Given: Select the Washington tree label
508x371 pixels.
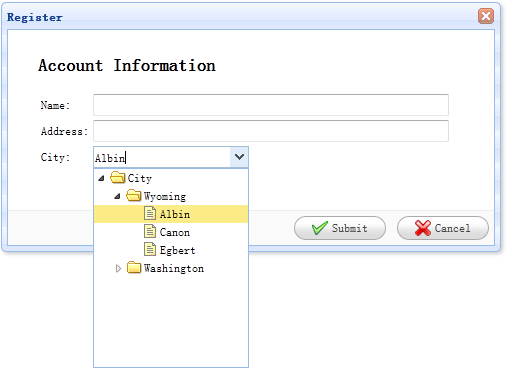Looking at the screenshot, I should [x=174, y=268].
